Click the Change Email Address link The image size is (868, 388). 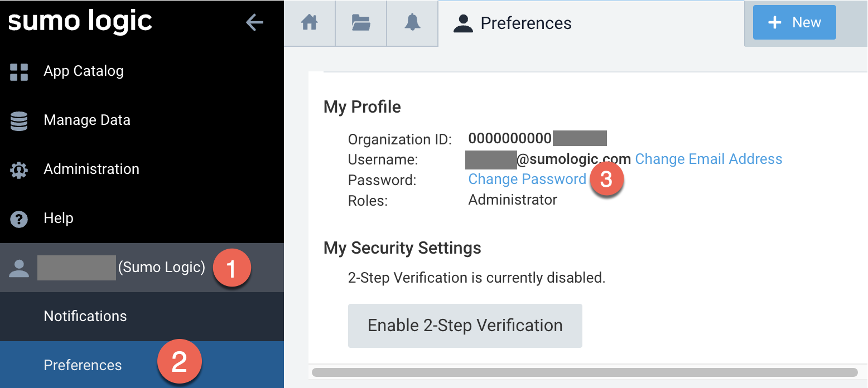[x=708, y=159]
